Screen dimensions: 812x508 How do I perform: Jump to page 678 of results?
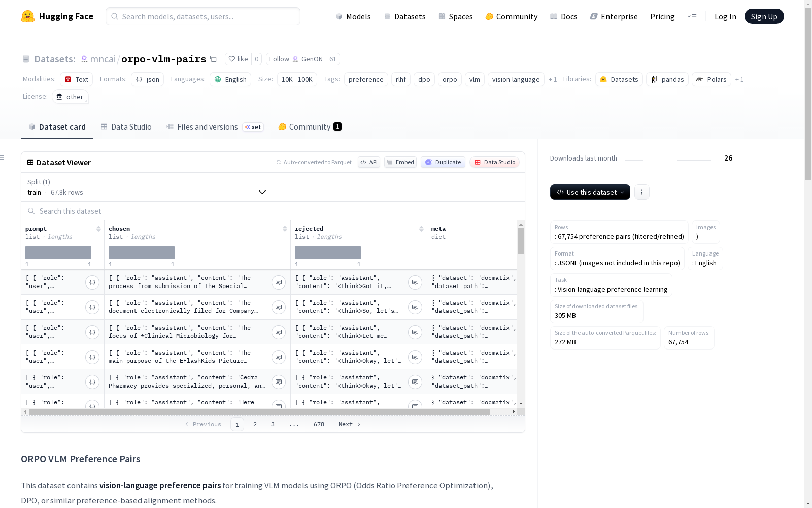pos(319,424)
